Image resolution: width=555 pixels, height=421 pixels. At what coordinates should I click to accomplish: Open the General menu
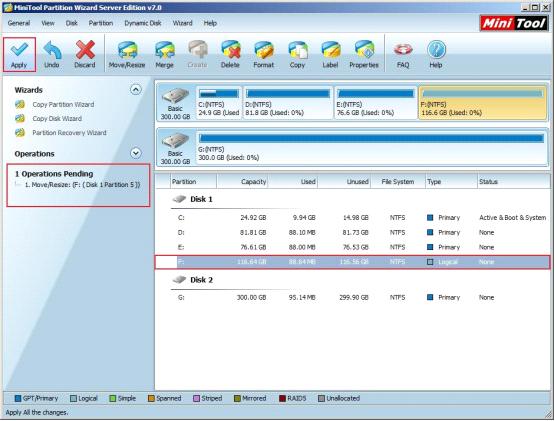coord(19,23)
